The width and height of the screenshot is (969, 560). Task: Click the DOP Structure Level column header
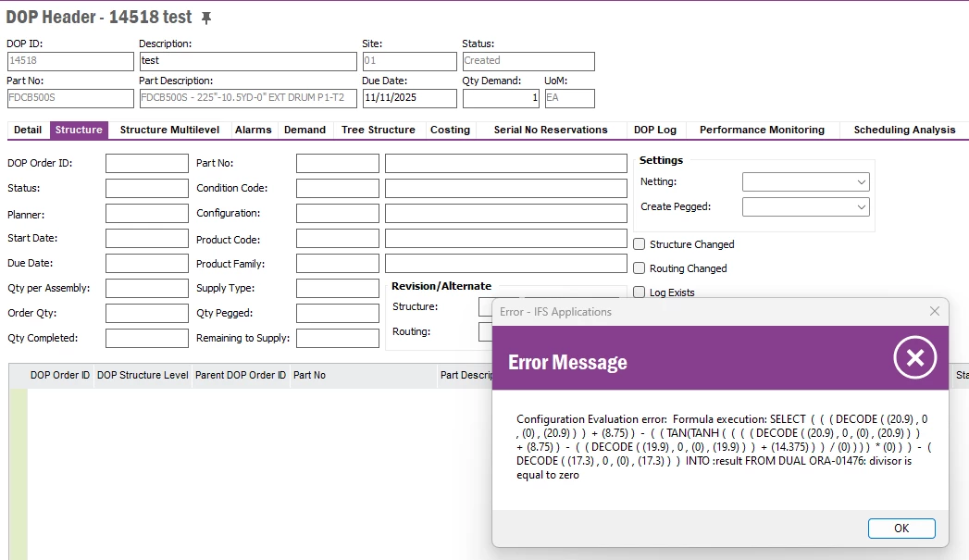point(143,375)
